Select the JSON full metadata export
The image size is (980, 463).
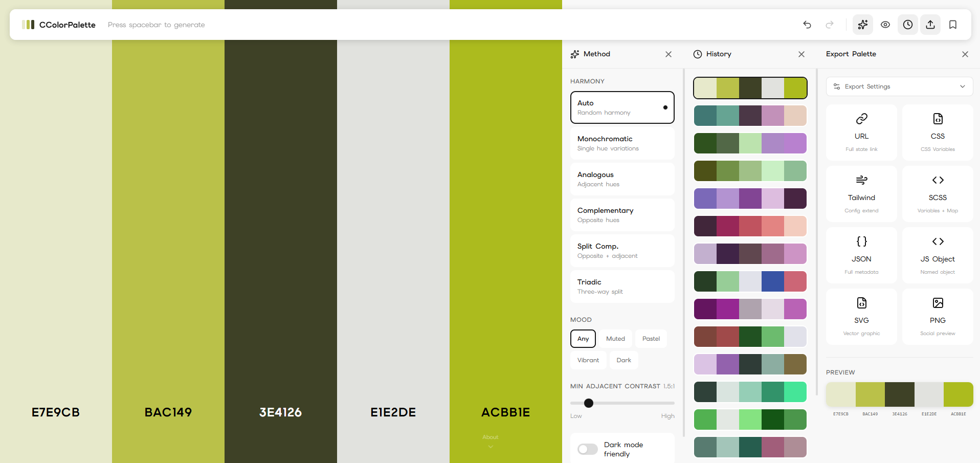861,255
